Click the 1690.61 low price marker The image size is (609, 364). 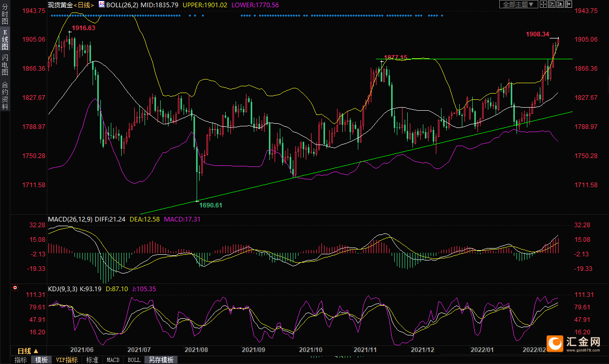(211, 205)
